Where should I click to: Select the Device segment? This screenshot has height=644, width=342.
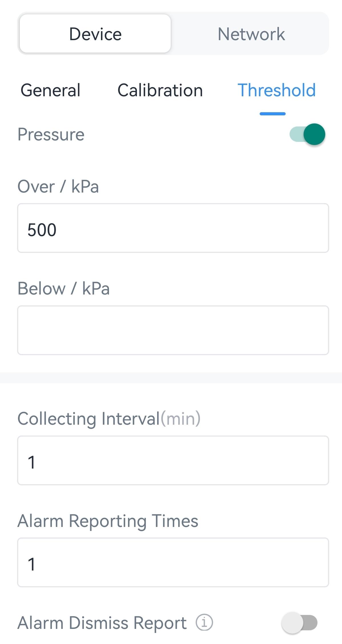[x=95, y=34]
